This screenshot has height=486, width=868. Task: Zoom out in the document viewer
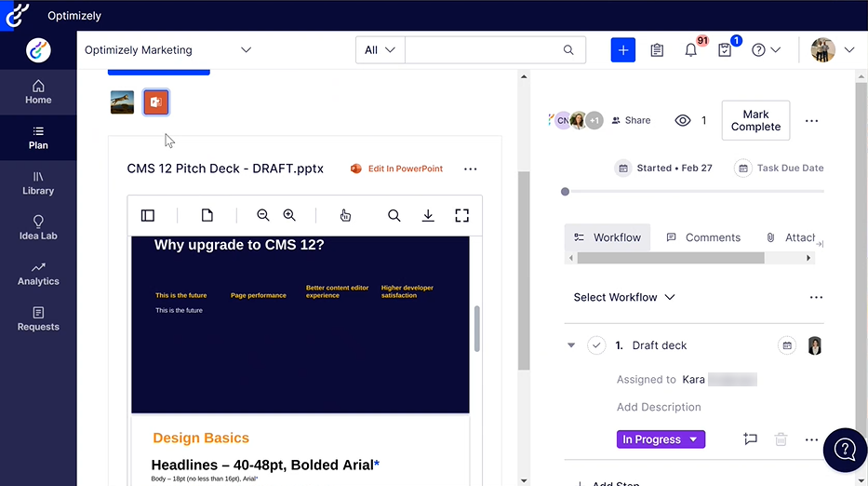pyautogui.click(x=263, y=216)
